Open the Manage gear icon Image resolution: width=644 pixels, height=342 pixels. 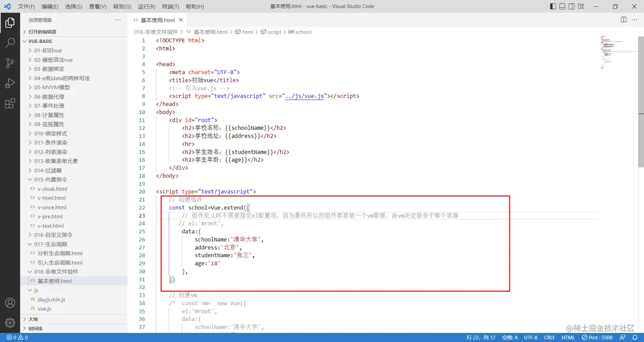click(x=10, y=323)
